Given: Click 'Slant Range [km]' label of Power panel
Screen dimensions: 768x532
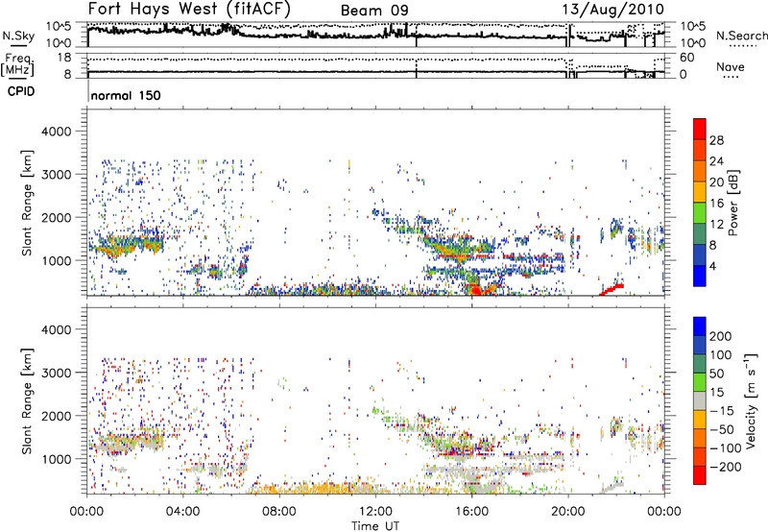Looking at the screenshot, I should click(27, 203).
